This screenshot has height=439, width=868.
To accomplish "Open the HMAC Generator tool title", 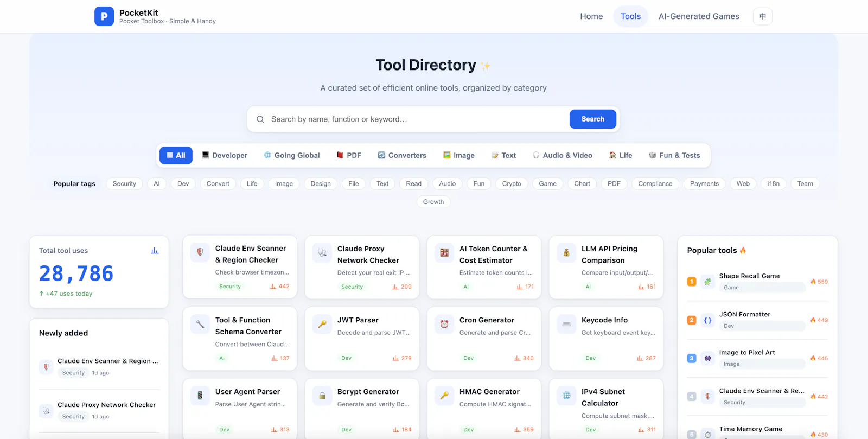I will (489, 392).
